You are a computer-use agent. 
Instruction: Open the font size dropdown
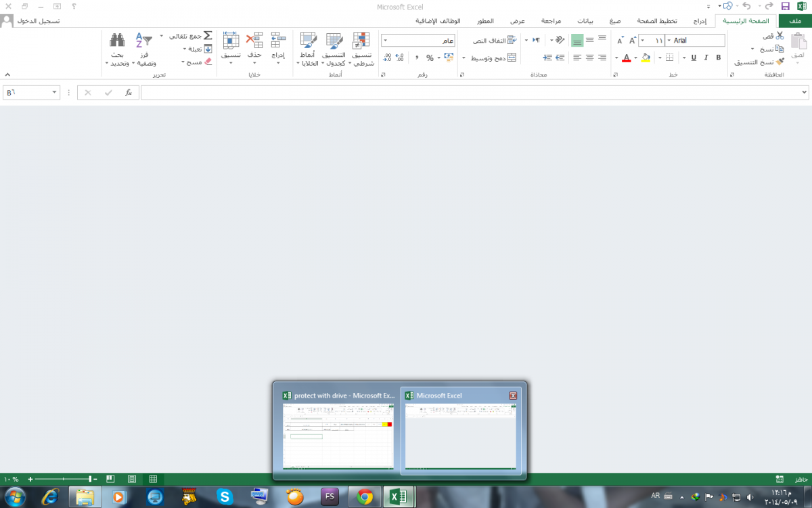pos(641,41)
